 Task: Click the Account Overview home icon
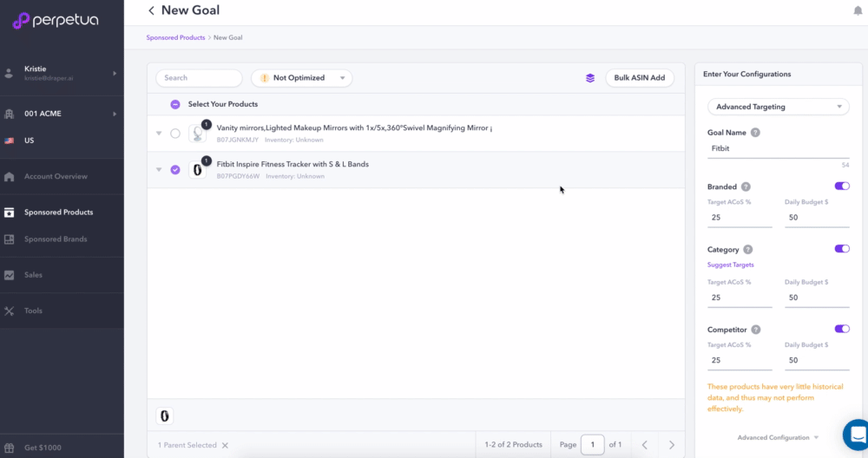click(9, 176)
